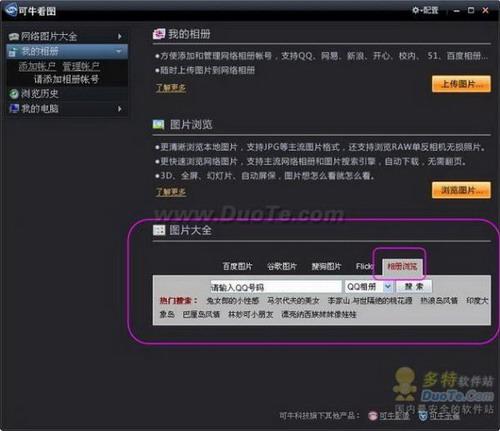Image resolution: width=500 pixels, height=431 pixels.
Task: Click hot search 巴厘岛风情
Action: [201, 314]
